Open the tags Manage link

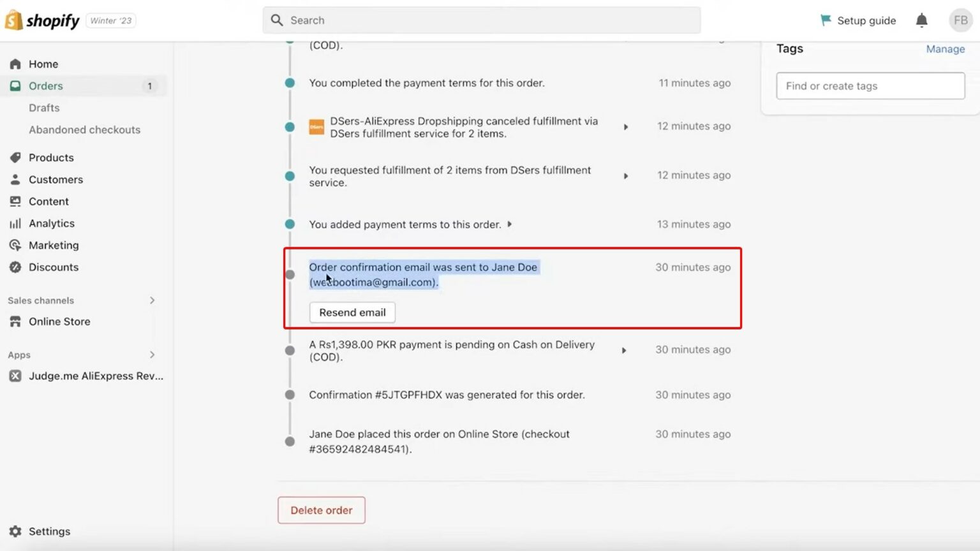(946, 48)
